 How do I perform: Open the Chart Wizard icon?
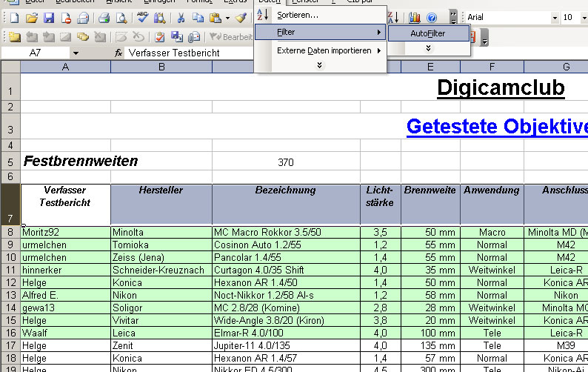[x=415, y=18]
